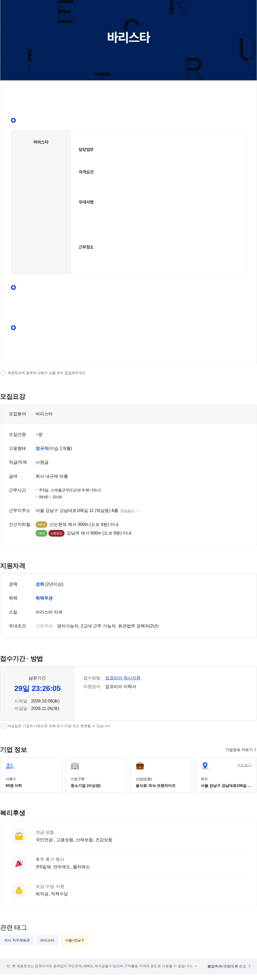Viewport: 257px width, 980px height.
Task: Click the pension and insurance folder icon
Action: coord(19,836)
